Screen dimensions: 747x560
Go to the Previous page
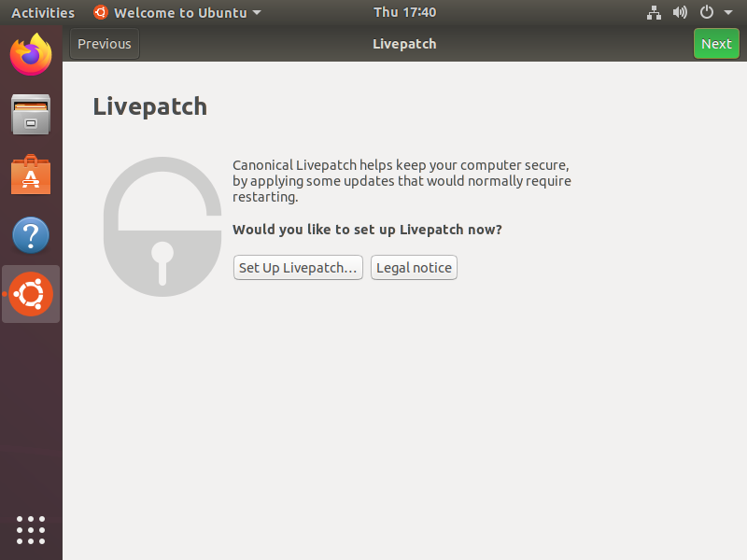[x=105, y=44]
